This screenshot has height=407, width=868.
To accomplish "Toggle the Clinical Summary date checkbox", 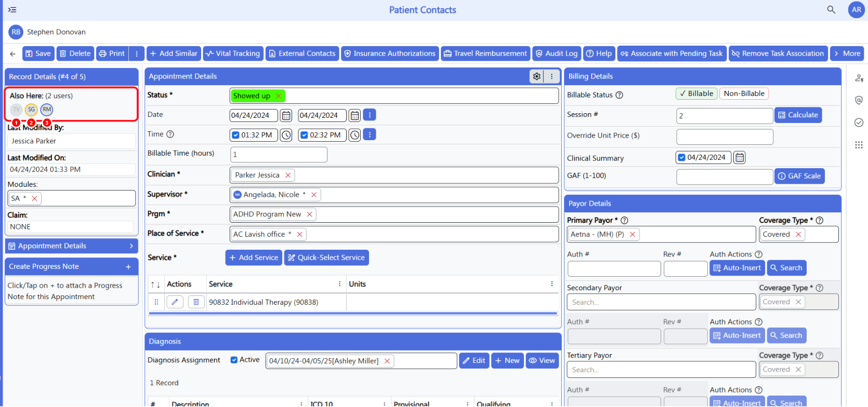I will click(x=681, y=157).
